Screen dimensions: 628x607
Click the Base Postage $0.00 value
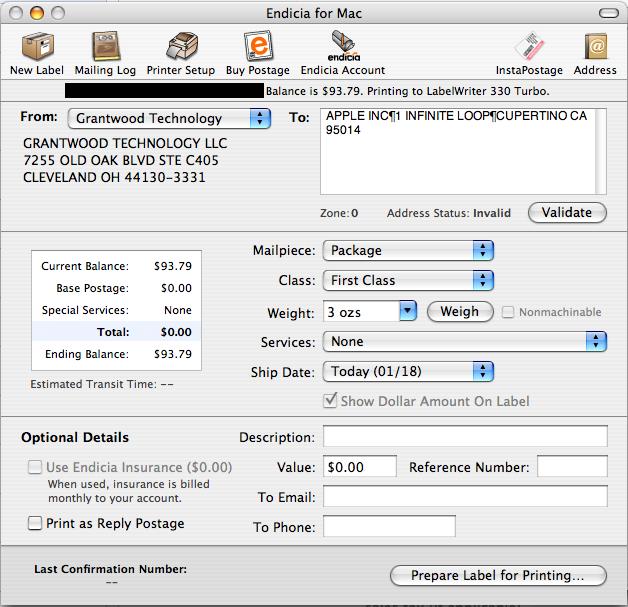(x=176, y=288)
